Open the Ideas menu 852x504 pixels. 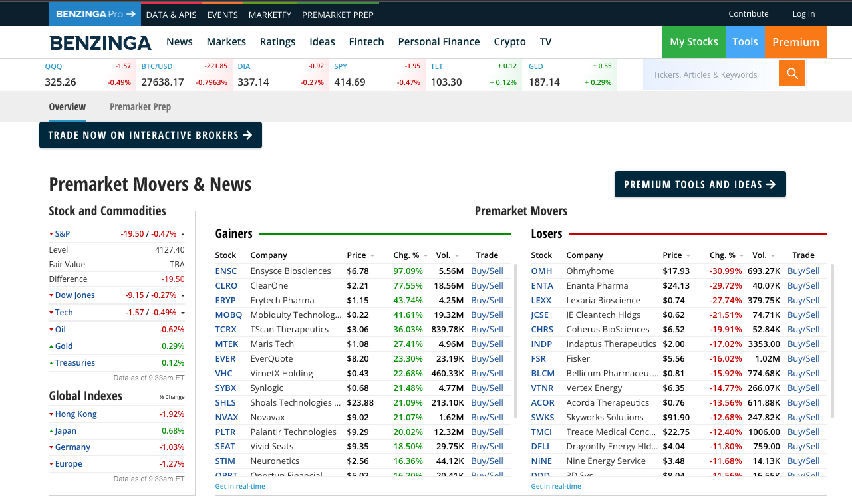coord(322,42)
